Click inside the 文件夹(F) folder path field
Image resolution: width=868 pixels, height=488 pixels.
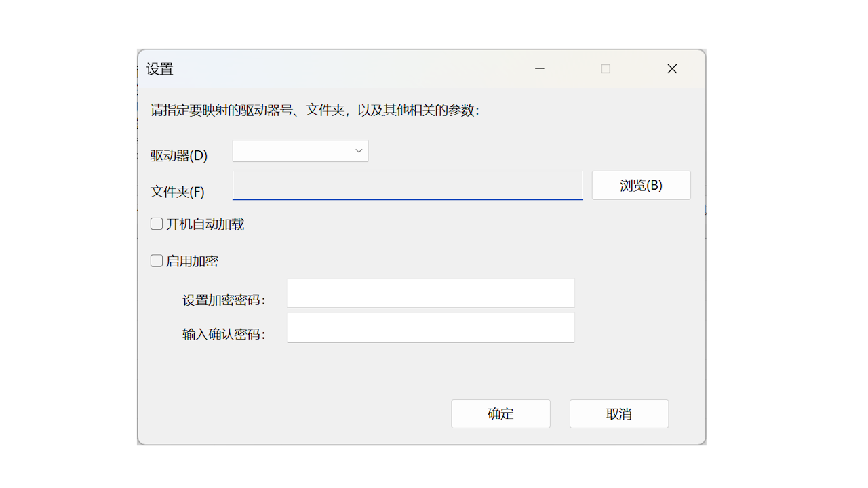[x=407, y=185]
